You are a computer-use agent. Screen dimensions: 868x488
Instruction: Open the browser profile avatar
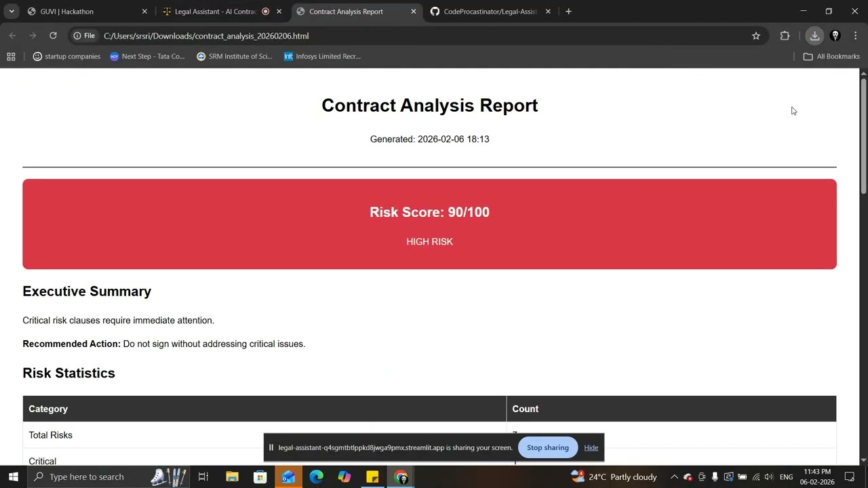tap(835, 36)
